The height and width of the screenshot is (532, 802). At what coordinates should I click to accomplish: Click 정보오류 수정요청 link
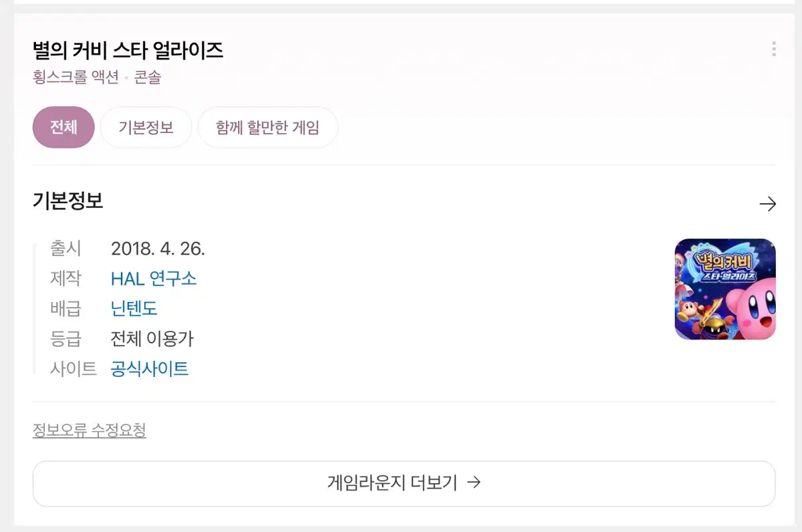[89, 430]
